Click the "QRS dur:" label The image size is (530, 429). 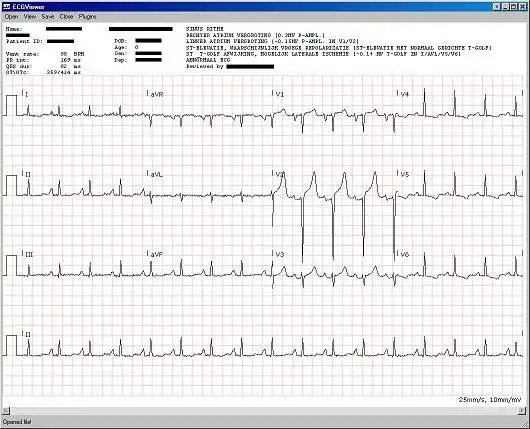[19, 66]
